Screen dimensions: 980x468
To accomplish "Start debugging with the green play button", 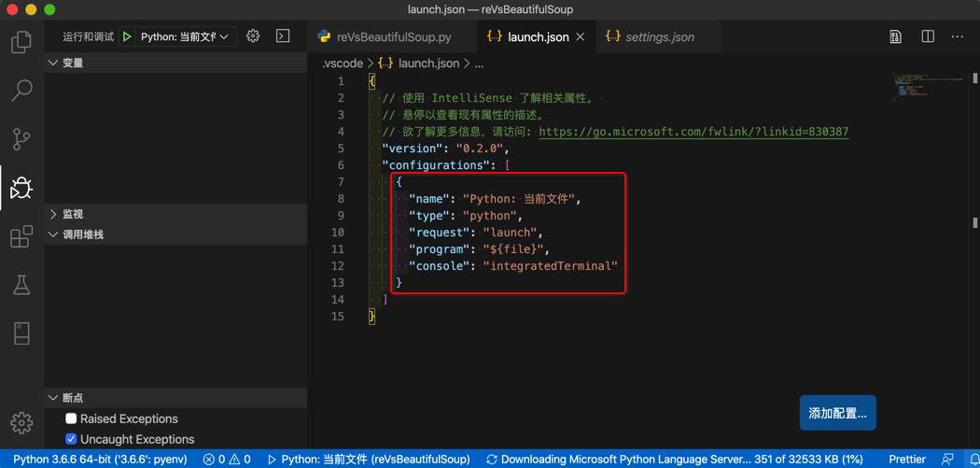I will tap(128, 37).
